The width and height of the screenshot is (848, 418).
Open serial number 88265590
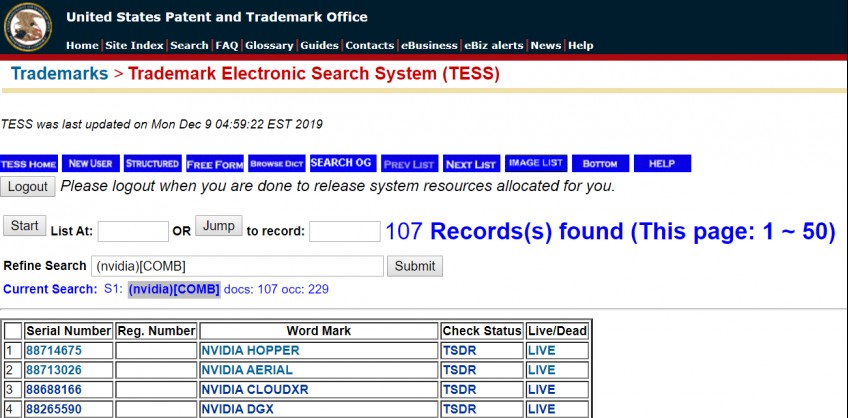pyautogui.click(x=54, y=409)
